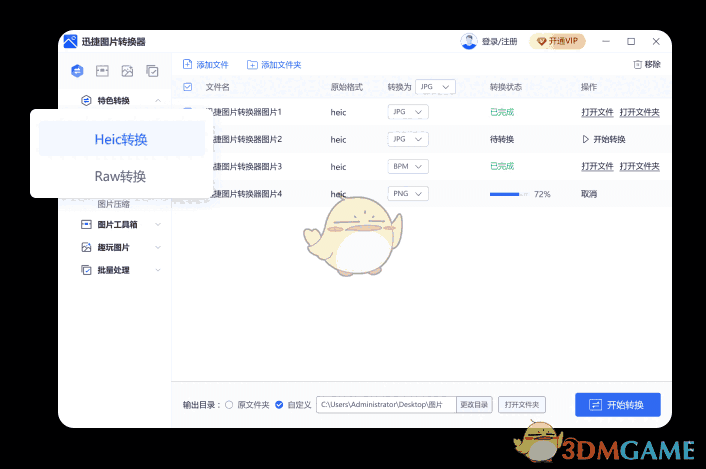
Task: Select 图片压缩 in the sidebar
Action: pyautogui.click(x=113, y=204)
